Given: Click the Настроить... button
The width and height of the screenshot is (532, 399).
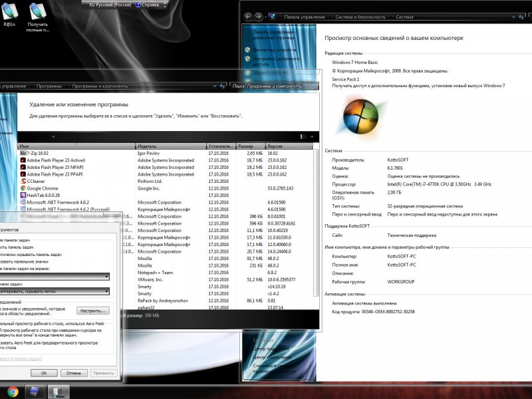Looking at the screenshot, I should (x=92, y=311).
